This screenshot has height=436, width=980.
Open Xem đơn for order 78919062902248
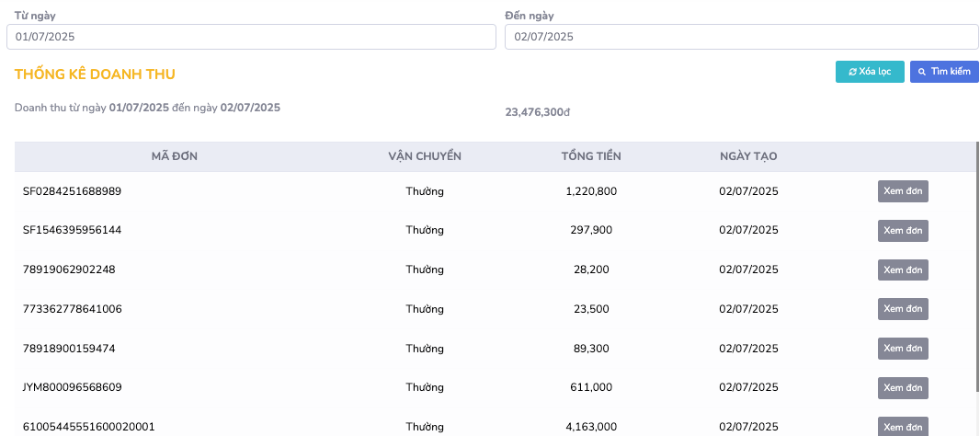tap(903, 270)
